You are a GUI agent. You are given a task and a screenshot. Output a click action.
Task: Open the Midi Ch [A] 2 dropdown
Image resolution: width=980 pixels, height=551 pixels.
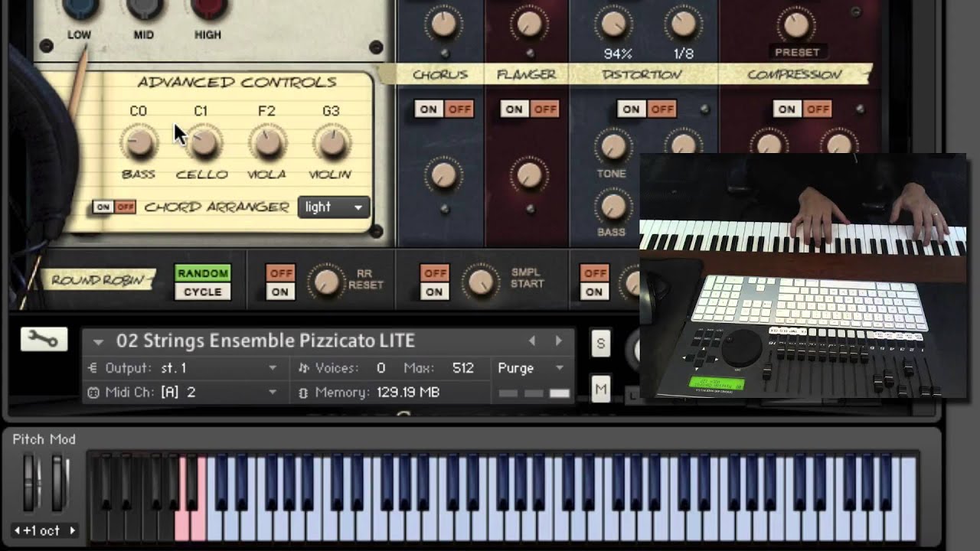pyautogui.click(x=273, y=393)
